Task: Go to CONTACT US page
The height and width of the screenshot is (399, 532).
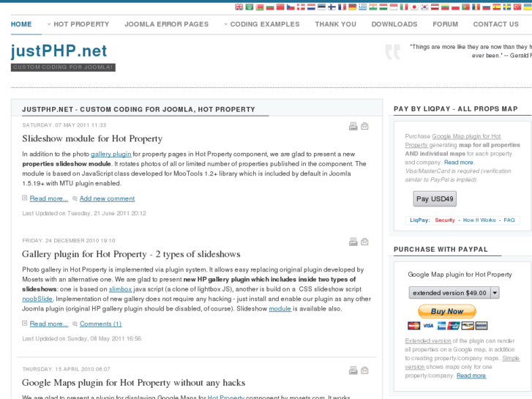Action: [496, 24]
